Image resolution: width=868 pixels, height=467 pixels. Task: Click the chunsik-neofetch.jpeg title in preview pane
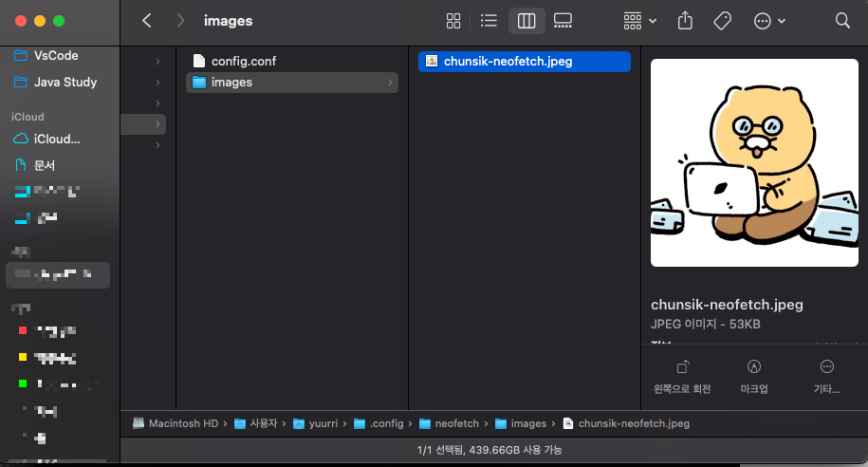[727, 305]
